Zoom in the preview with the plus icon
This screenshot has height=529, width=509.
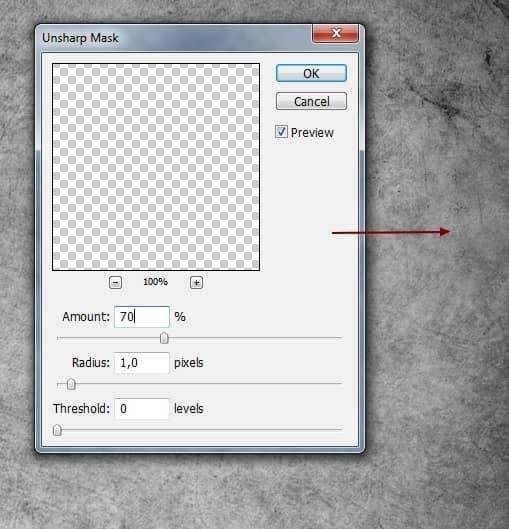196,283
